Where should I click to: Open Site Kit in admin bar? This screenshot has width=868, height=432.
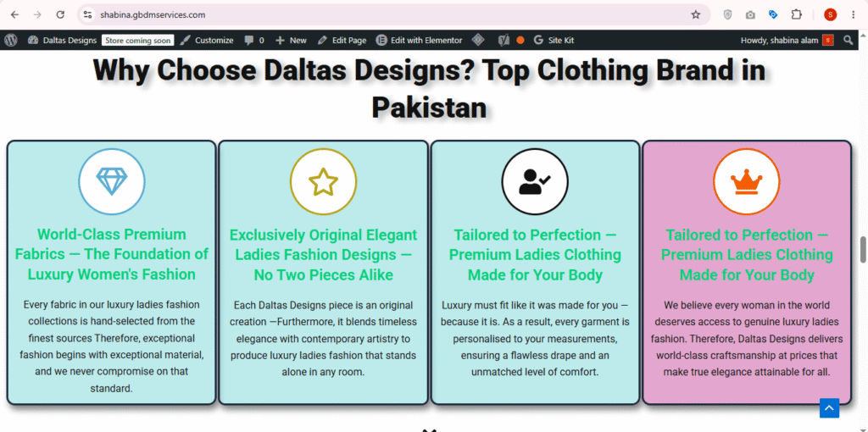554,41
